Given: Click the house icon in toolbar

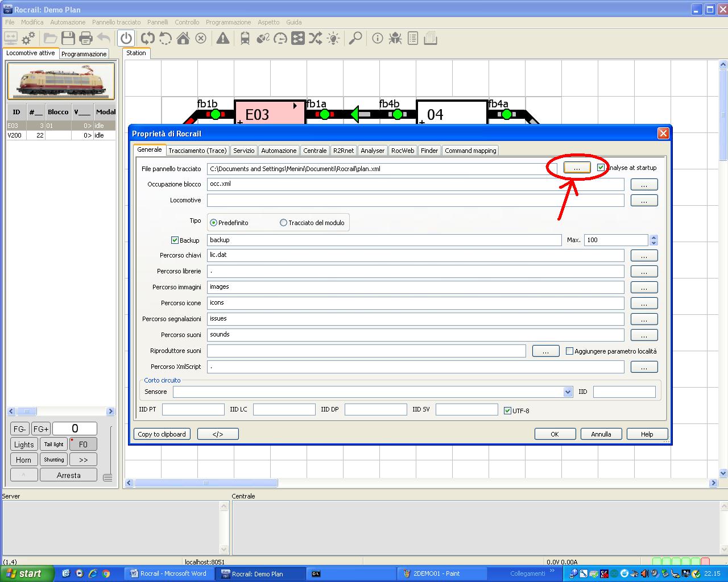Looking at the screenshot, I should (x=183, y=38).
